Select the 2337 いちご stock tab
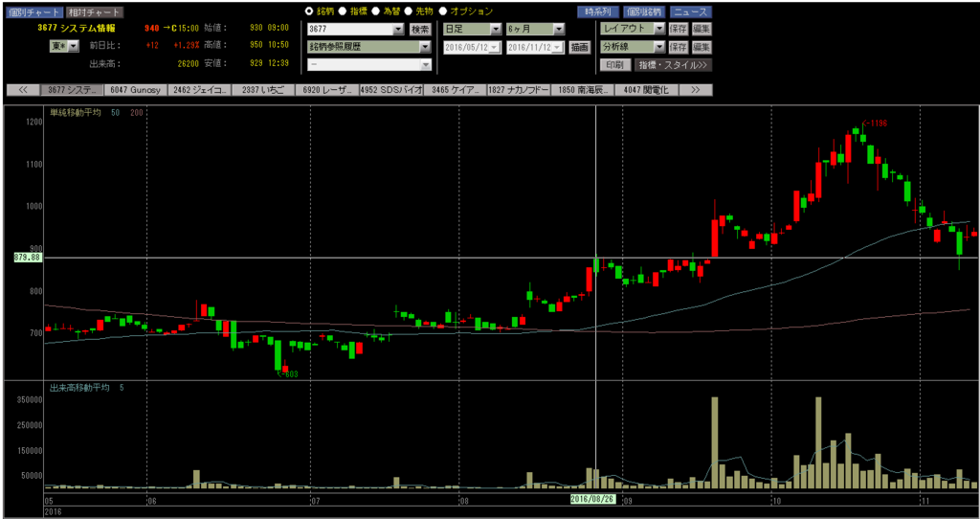Screen dimensions: 980x519 [x=263, y=90]
